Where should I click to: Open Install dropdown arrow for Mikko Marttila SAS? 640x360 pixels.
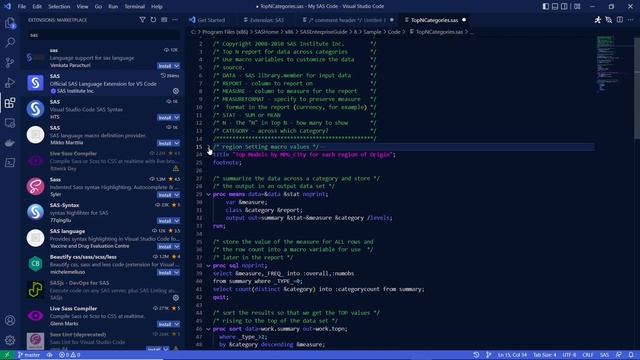[177, 143]
